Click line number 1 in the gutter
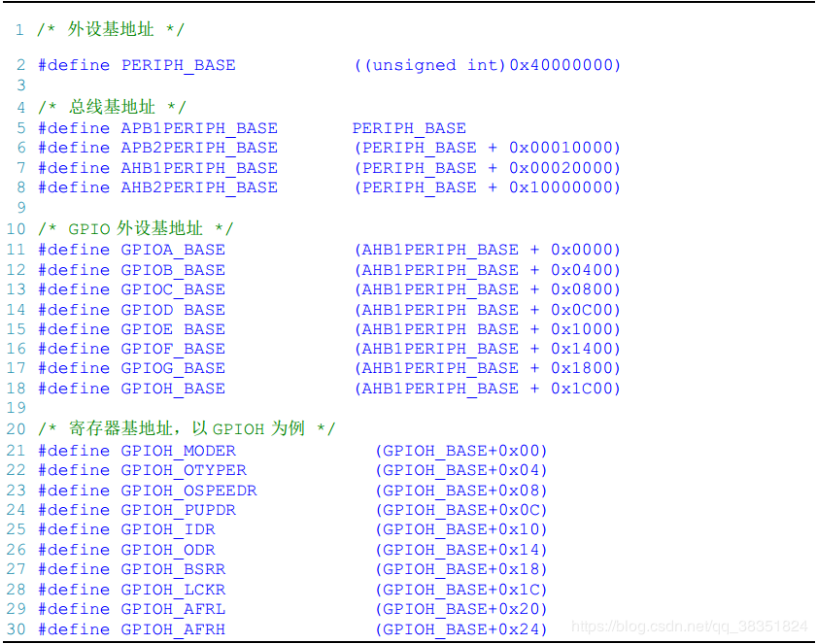 click(19, 29)
